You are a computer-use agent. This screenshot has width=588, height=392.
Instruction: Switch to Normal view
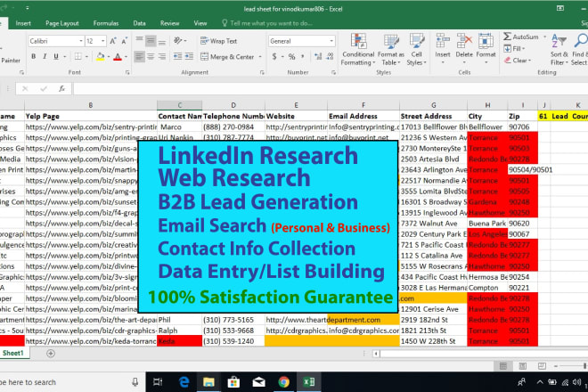click(x=503, y=366)
